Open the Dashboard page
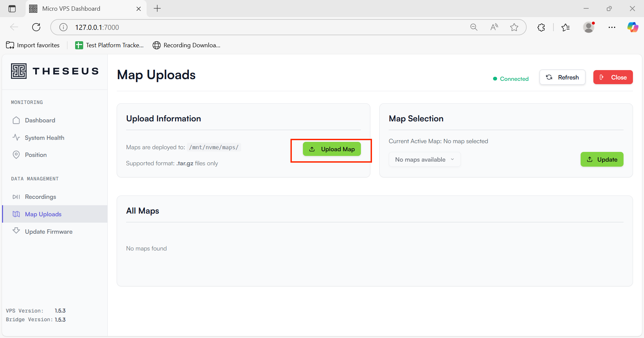Viewport: 644px width, 338px height. click(x=40, y=120)
